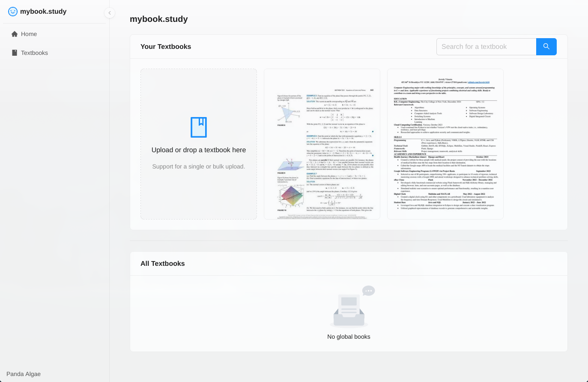The image size is (588, 382).
Task: Click Support for a single or bulk upload text
Action: tap(199, 166)
